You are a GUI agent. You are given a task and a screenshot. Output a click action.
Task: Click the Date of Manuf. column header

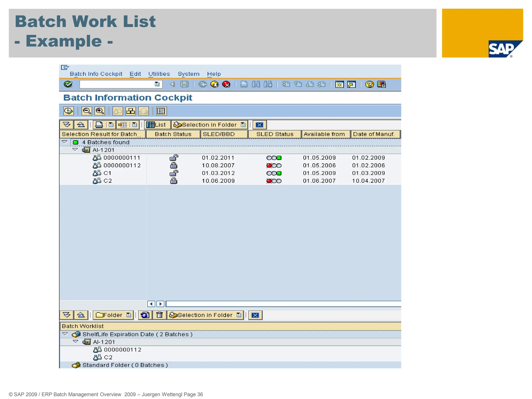coord(375,134)
